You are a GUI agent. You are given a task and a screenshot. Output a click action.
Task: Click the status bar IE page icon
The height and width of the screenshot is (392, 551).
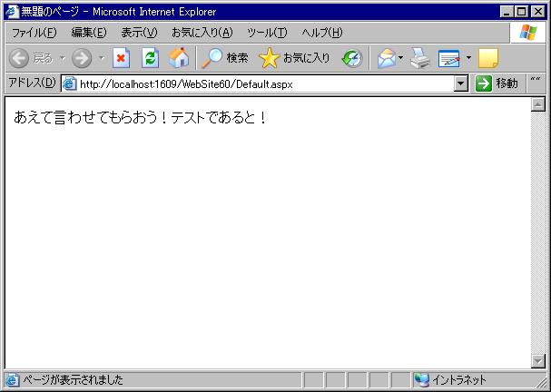13,380
